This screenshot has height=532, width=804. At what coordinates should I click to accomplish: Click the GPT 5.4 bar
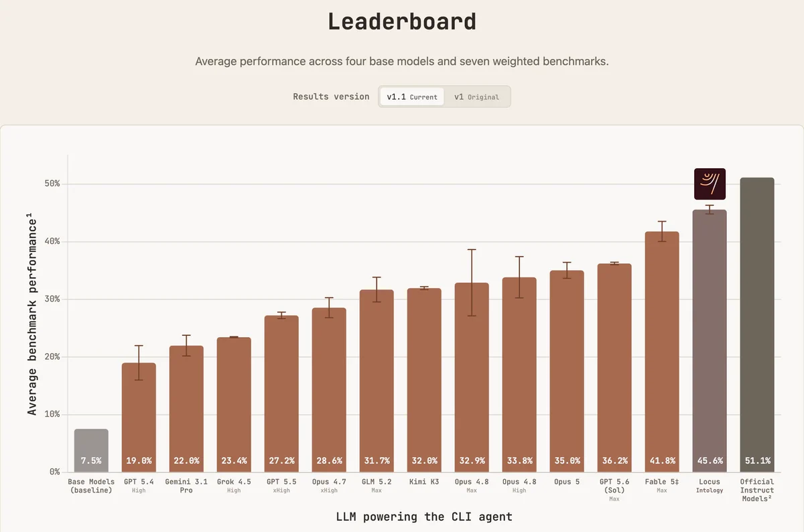click(139, 417)
